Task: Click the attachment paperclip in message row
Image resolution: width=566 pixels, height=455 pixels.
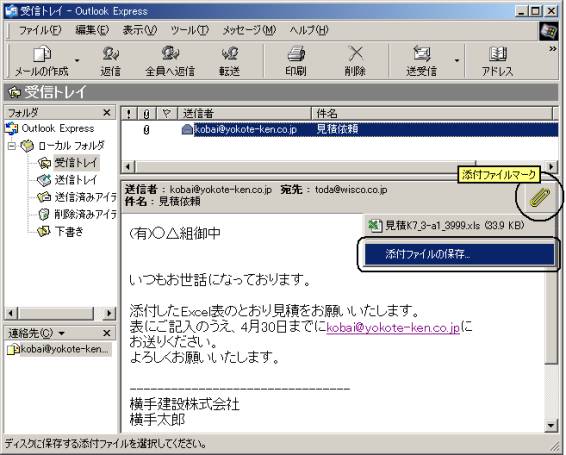Action: pos(146,130)
